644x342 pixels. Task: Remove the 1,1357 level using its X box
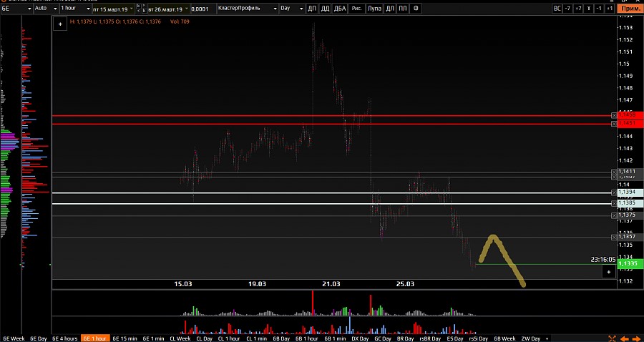(614, 237)
